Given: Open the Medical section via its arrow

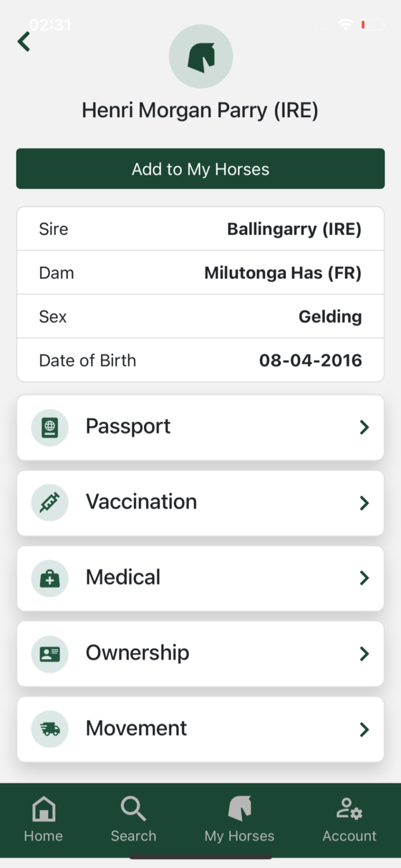Looking at the screenshot, I should point(364,578).
